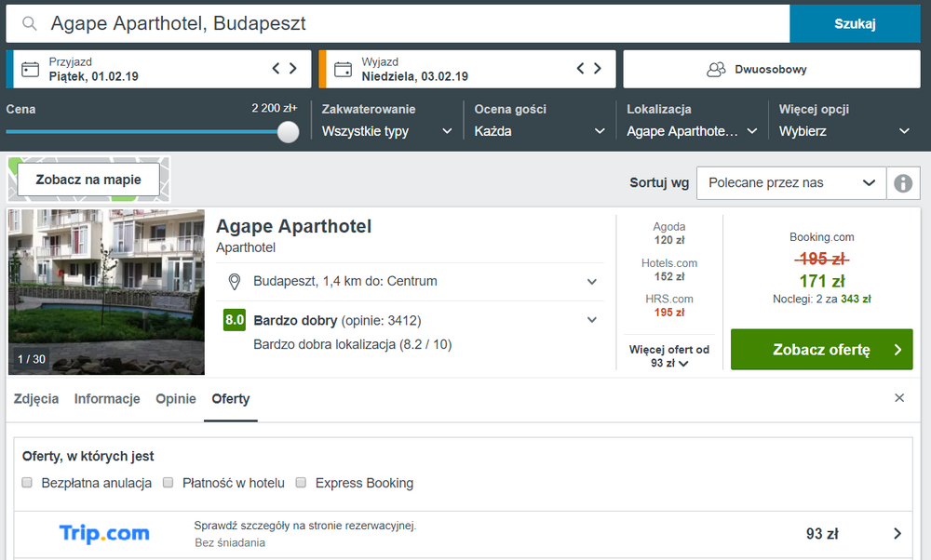The width and height of the screenshot is (931, 560).
Task: Move departure date one day later
Action: click(598, 68)
